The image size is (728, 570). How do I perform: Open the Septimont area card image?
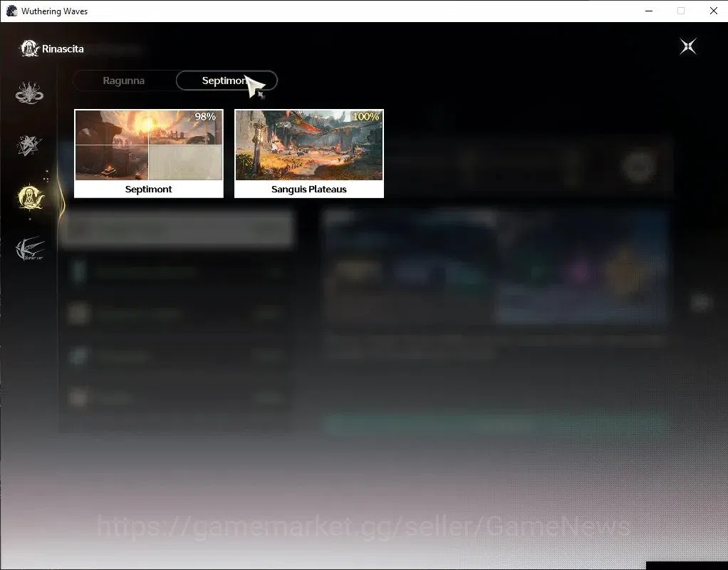tap(149, 145)
